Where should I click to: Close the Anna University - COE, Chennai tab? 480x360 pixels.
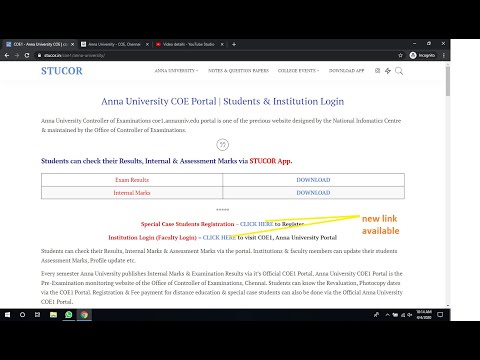coord(147,44)
